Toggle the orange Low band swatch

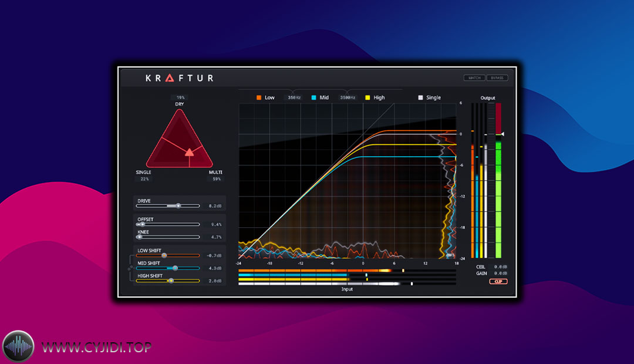click(x=259, y=97)
